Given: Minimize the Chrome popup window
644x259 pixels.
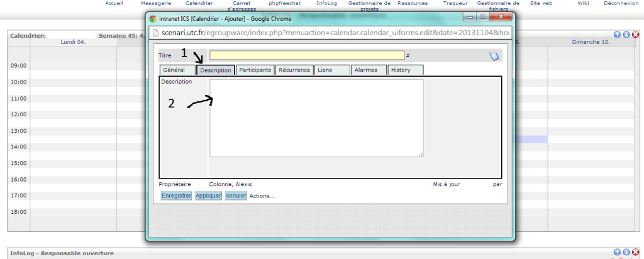Looking at the screenshot, I should [470, 17].
